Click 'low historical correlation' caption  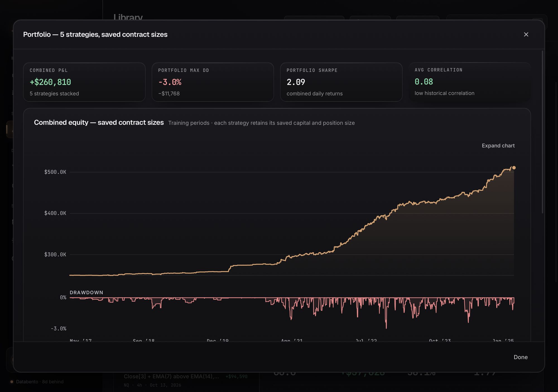click(444, 93)
